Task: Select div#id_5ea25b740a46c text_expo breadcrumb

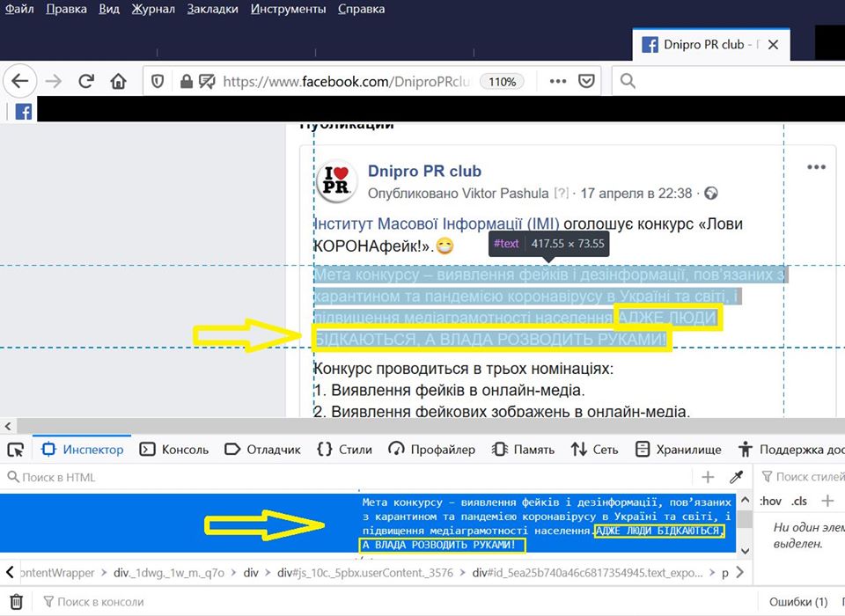Action: pyautogui.click(x=588, y=573)
